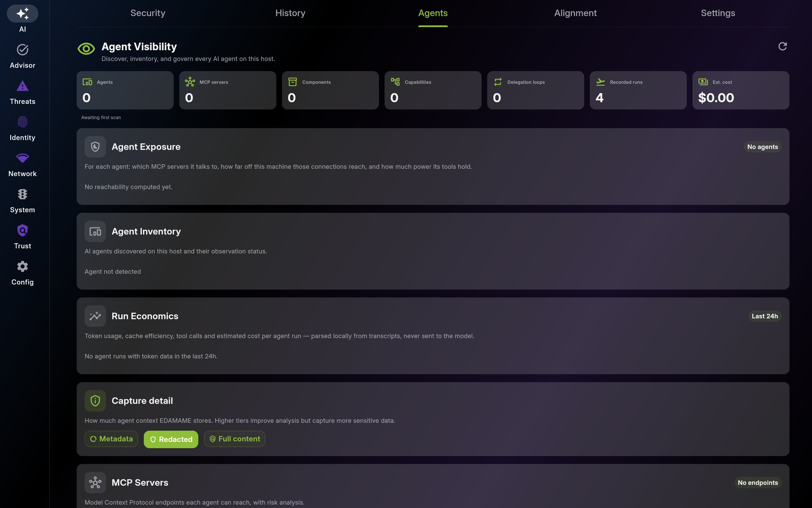
Task: Click the Components label
Action: coord(316,82)
